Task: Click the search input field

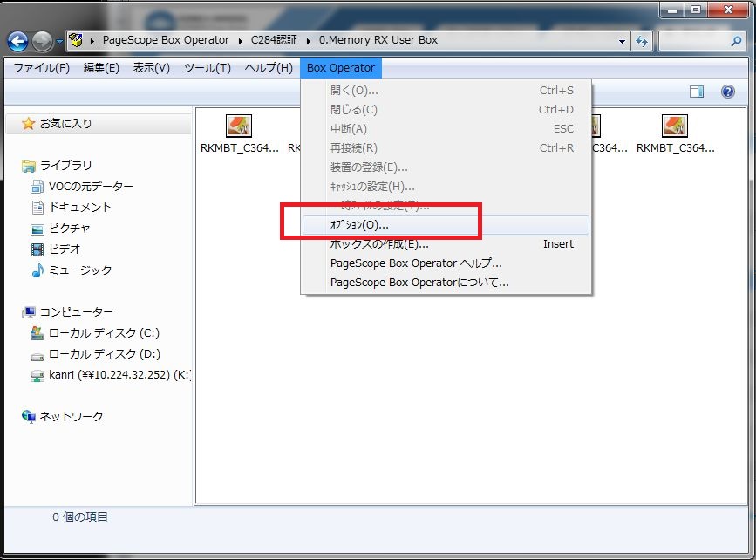Action: 694,40
